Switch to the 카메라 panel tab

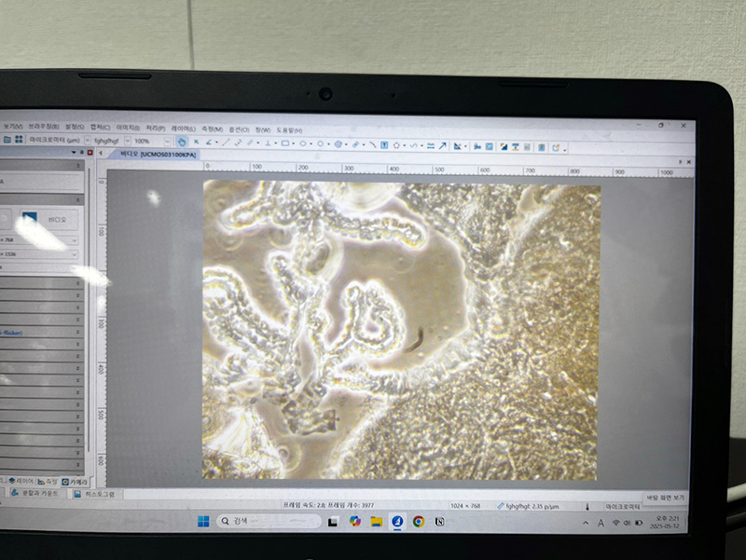point(76,482)
